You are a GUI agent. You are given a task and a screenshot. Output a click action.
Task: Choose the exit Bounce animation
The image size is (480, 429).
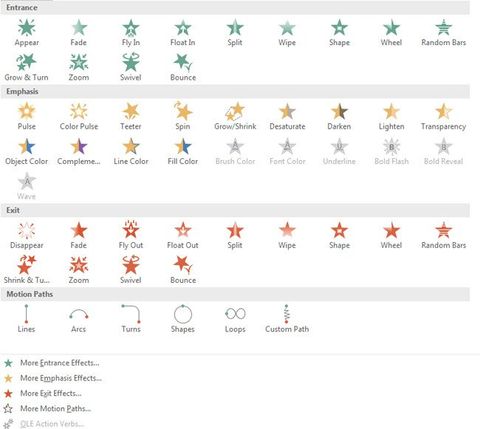coord(183,270)
